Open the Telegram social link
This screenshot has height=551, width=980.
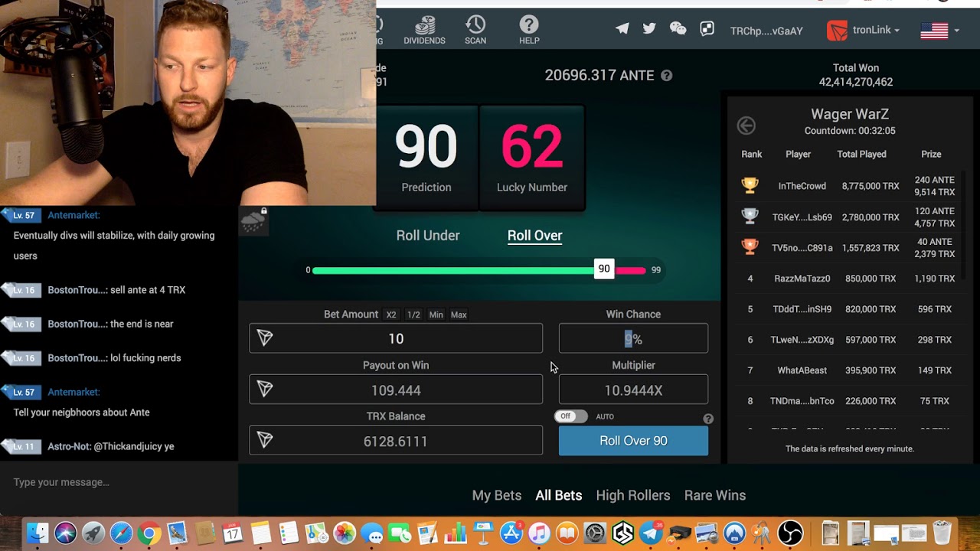[x=622, y=29]
